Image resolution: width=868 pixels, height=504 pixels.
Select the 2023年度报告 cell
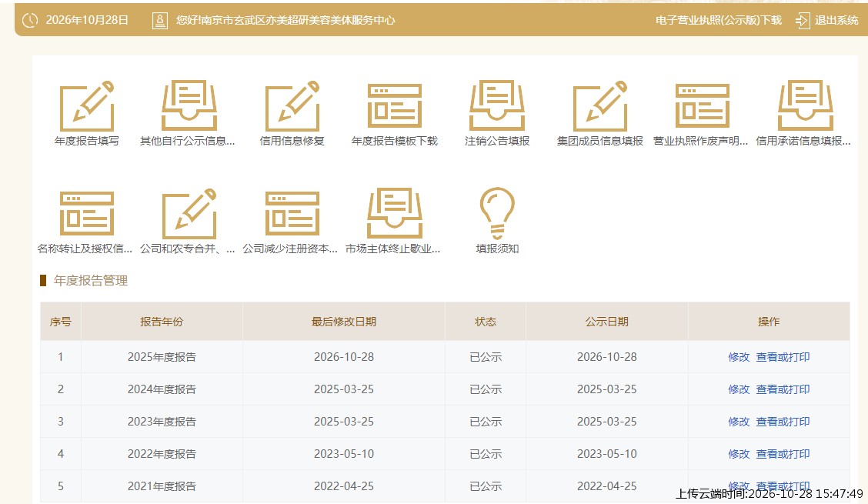pos(162,422)
